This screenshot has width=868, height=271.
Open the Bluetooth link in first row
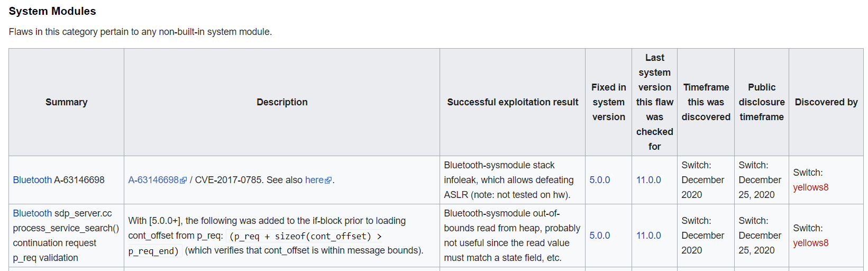pyautogui.click(x=32, y=180)
